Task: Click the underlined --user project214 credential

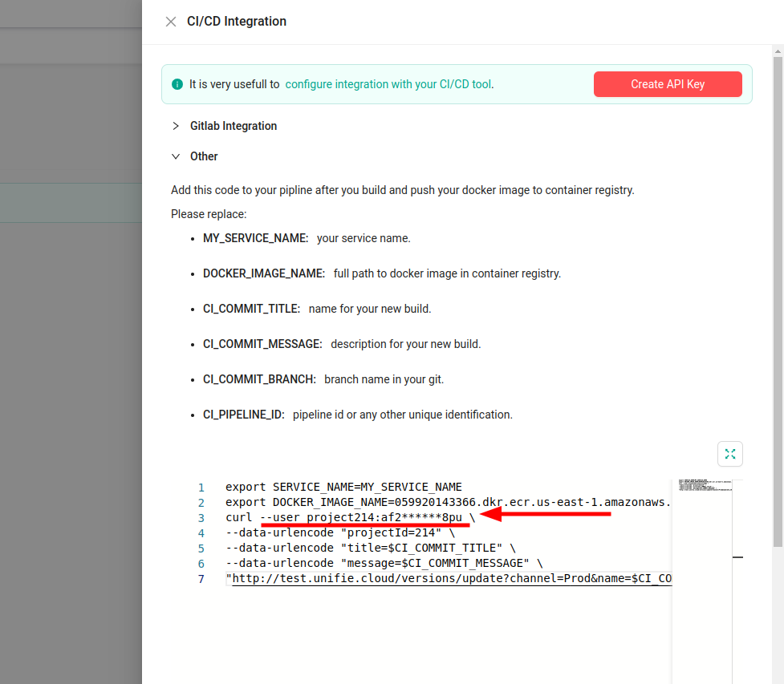Action: [x=363, y=517]
